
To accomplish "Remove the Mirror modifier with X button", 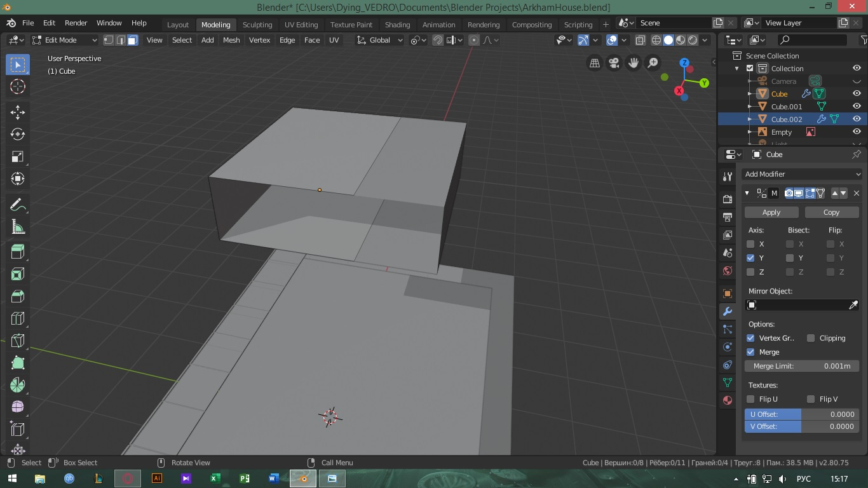I will [x=856, y=193].
